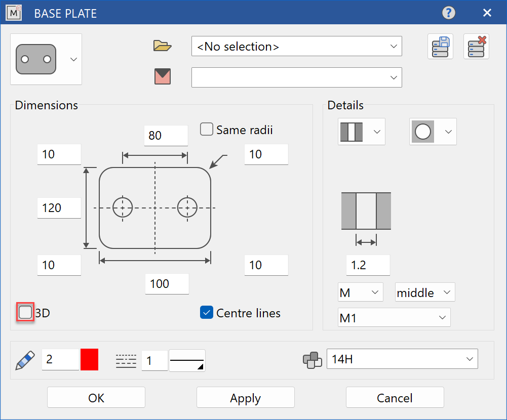Click the hole cross-section preview image
The width and height of the screenshot is (507, 420).
pyautogui.click(x=366, y=211)
